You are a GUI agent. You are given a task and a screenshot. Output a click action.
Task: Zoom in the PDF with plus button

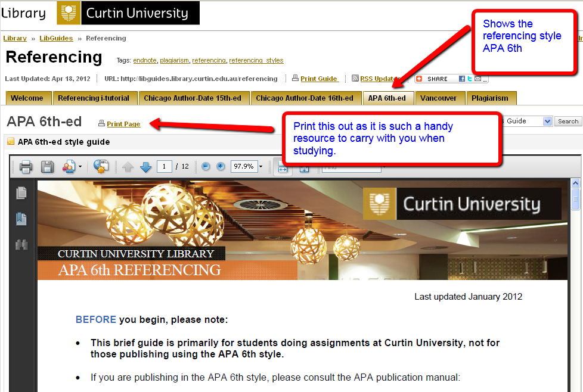coord(221,166)
